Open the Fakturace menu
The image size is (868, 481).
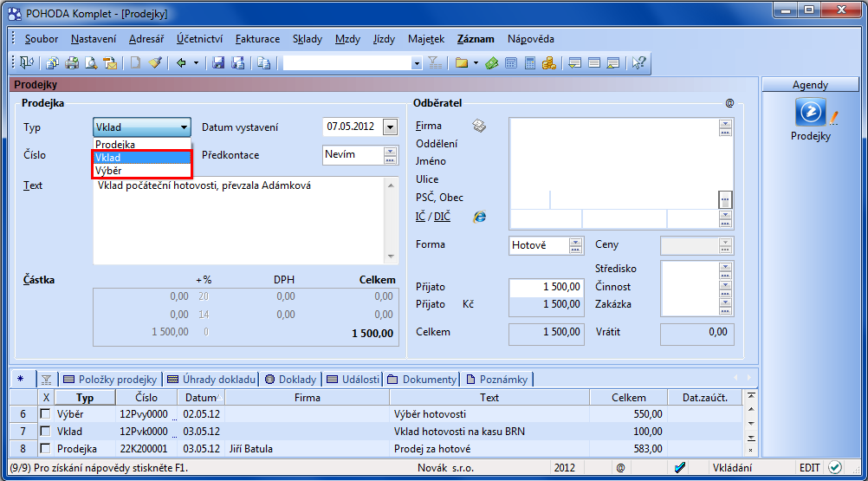click(x=257, y=39)
